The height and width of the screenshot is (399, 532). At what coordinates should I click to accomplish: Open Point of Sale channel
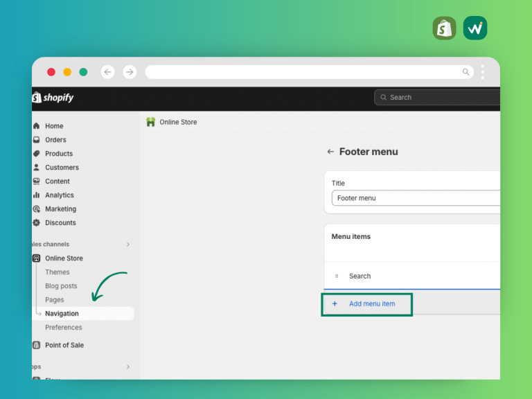(x=64, y=345)
